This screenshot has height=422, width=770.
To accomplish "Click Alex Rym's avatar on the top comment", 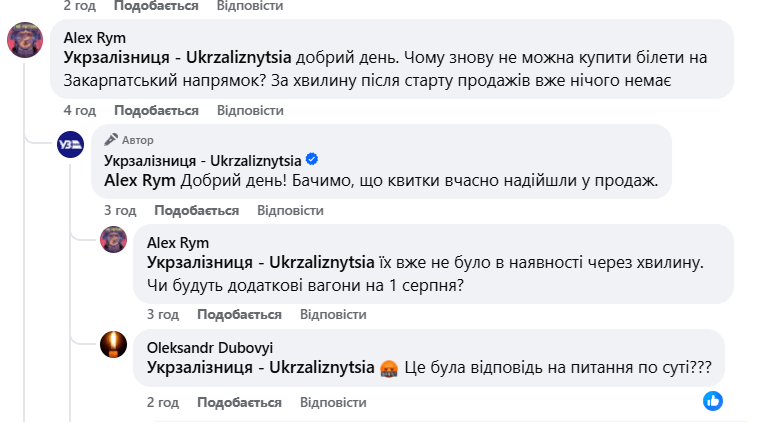I will 24,42.
